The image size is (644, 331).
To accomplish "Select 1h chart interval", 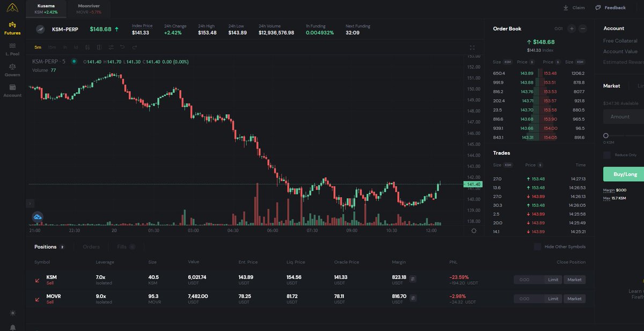I will click(x=65, y=47).
